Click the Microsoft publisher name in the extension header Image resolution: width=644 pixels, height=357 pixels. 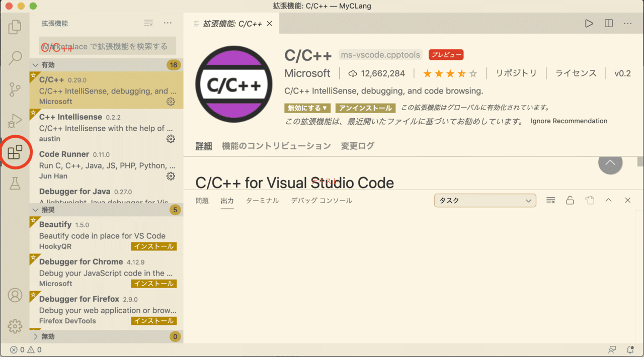307,73
